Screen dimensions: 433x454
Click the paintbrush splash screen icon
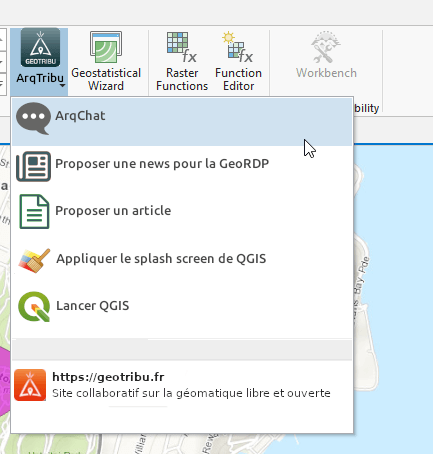click(34, 260)
